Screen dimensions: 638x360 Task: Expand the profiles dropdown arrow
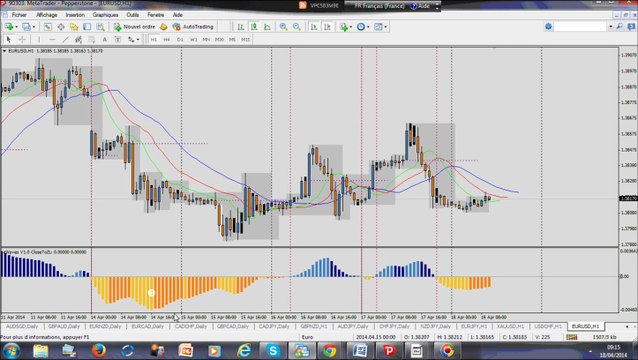pos(34,27)
